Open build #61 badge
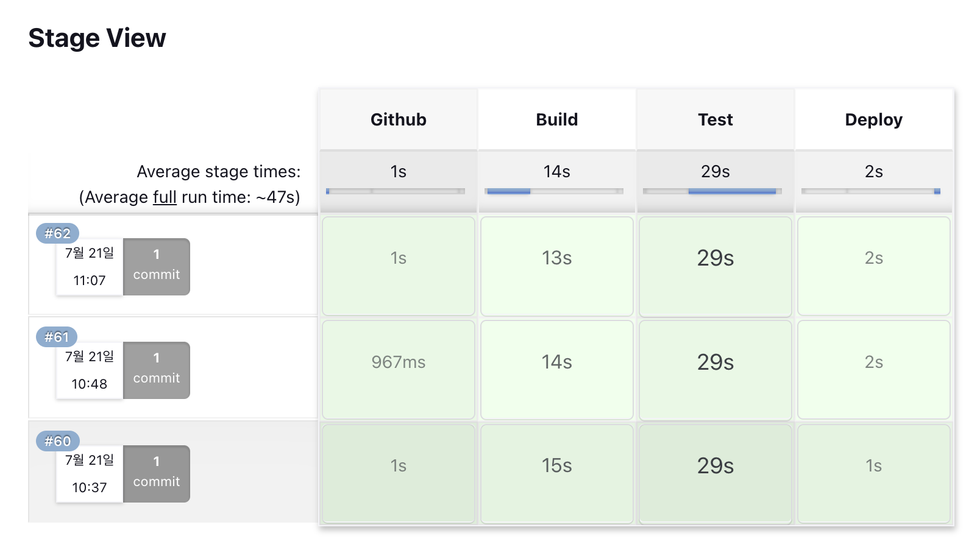The width and height of the screenshot is (980, 547). (57, 337)
